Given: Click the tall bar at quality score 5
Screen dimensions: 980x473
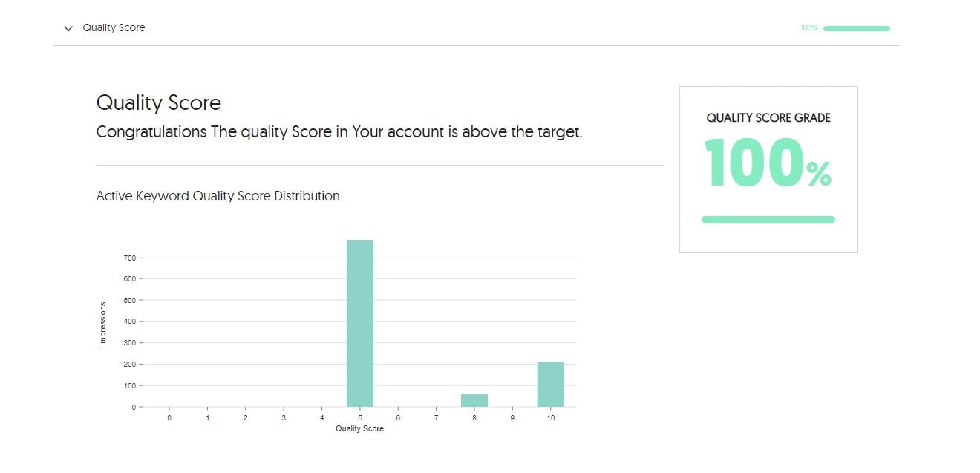Looking at the screenshot, I should coord(360,319).
